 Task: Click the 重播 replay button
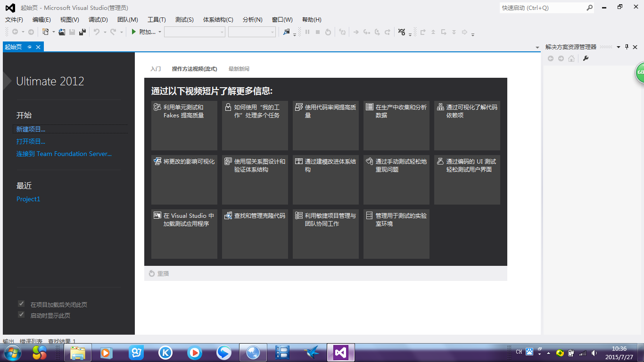click(x=159, y=273)
